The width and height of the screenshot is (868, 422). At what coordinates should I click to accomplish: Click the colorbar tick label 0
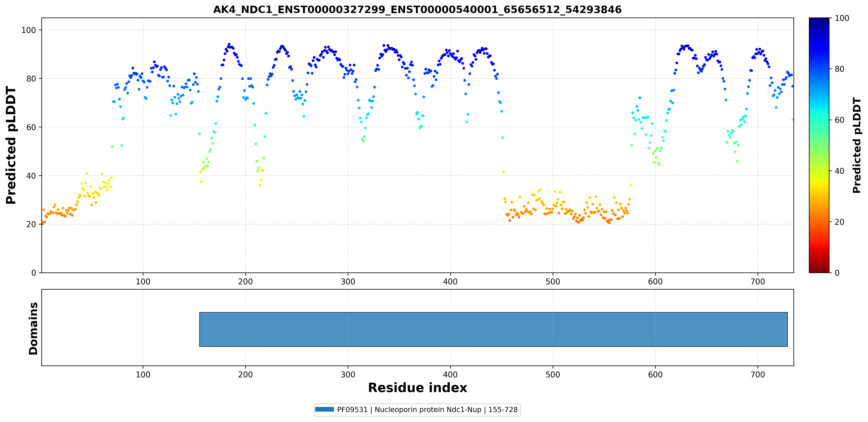(837, 273)
